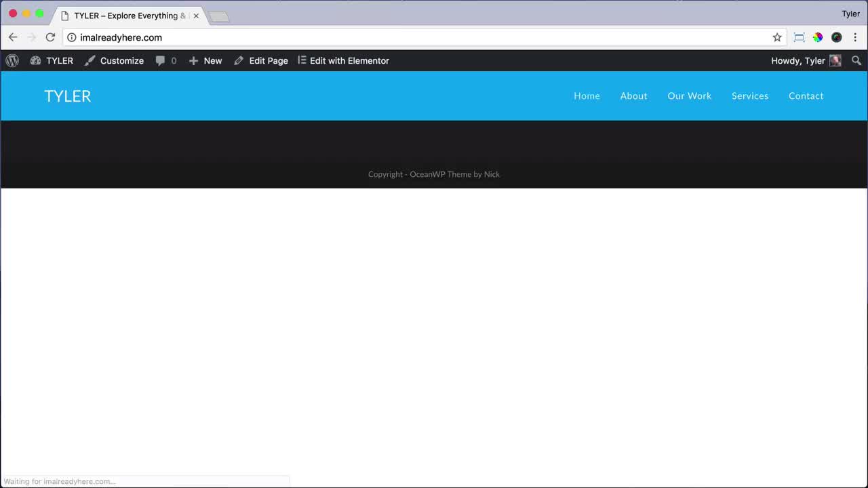
Task: Open a new tab with the tab button
Action: coord(219,17)
